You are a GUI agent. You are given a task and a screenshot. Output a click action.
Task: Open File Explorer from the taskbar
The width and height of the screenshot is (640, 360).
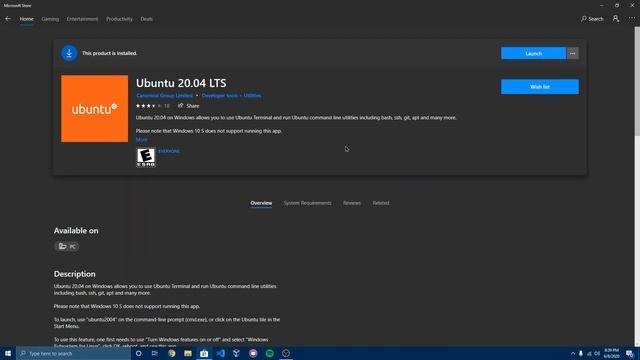[x=188, y=353]
